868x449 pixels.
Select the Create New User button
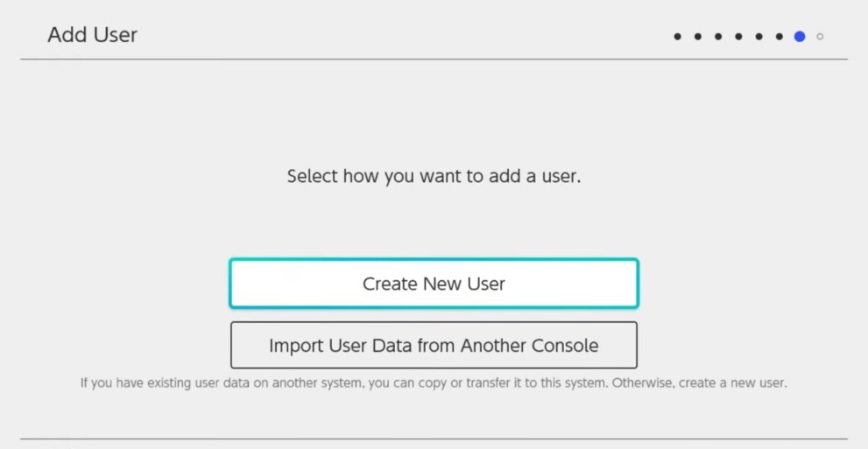point(434,284)
